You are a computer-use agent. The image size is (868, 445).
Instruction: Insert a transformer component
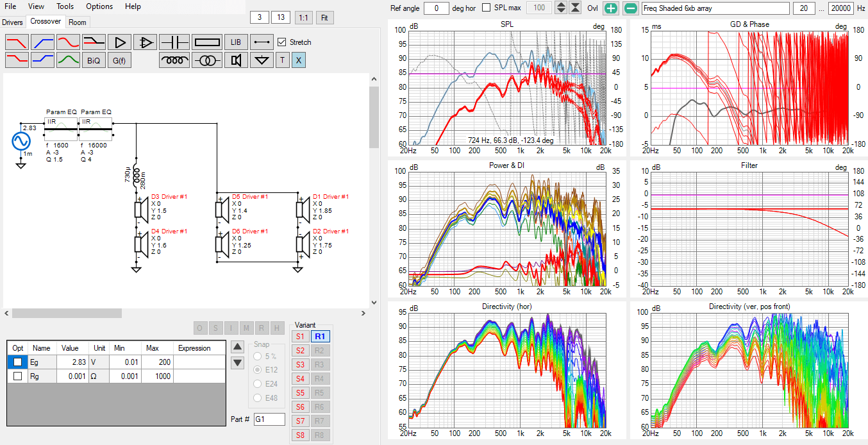click(206, 60)
